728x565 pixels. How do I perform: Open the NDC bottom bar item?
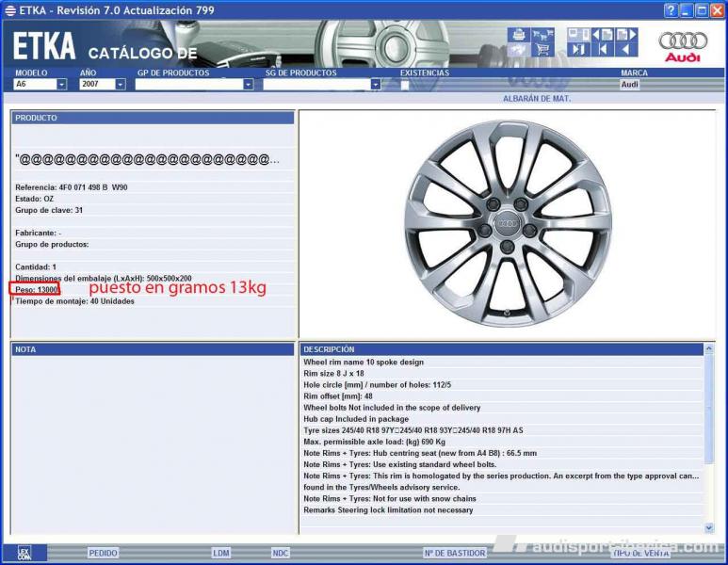[280, 553]
